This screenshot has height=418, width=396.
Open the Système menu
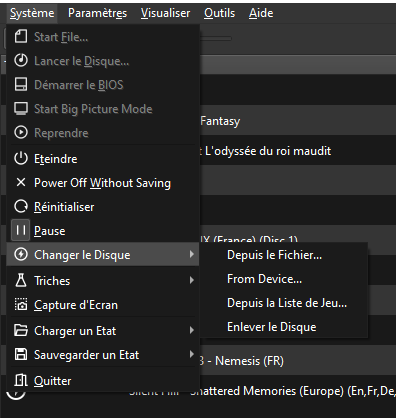click(32, 13)
